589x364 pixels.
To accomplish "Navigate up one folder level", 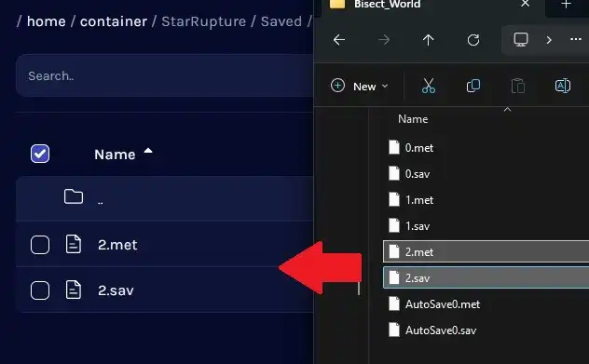I will pyautogui.click(x=428, y=40).
